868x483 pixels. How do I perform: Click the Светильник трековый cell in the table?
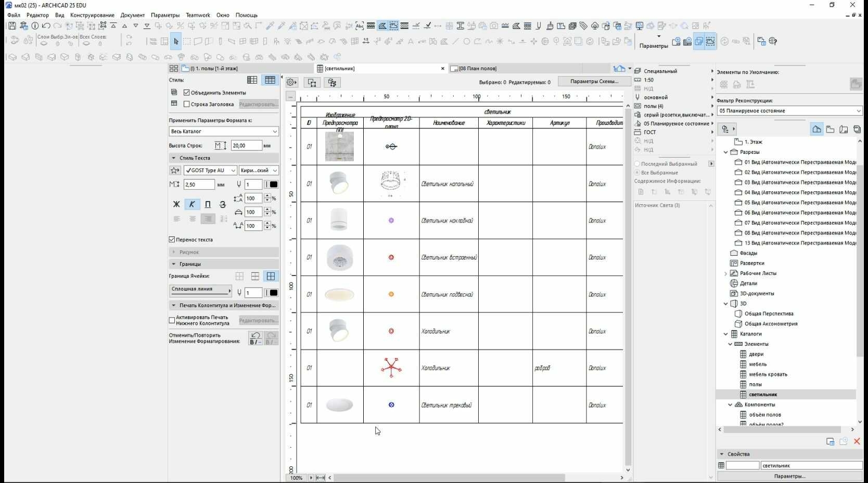coord(449,405)
